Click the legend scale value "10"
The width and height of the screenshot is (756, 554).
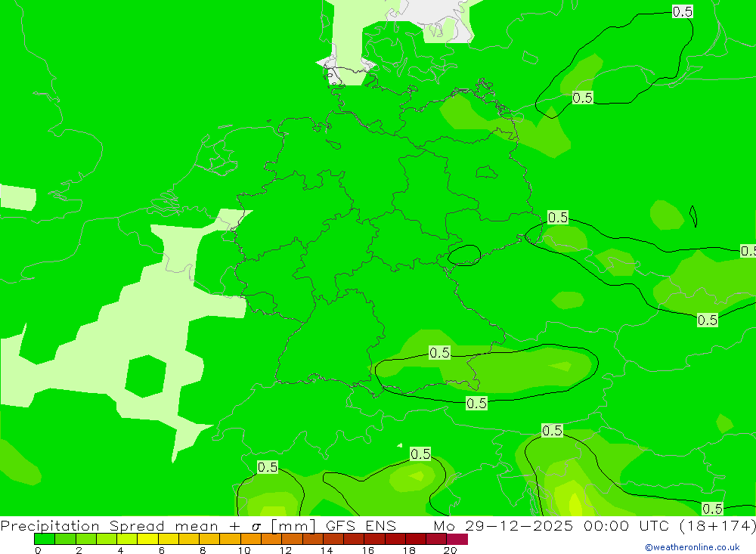tap(244, 550)
